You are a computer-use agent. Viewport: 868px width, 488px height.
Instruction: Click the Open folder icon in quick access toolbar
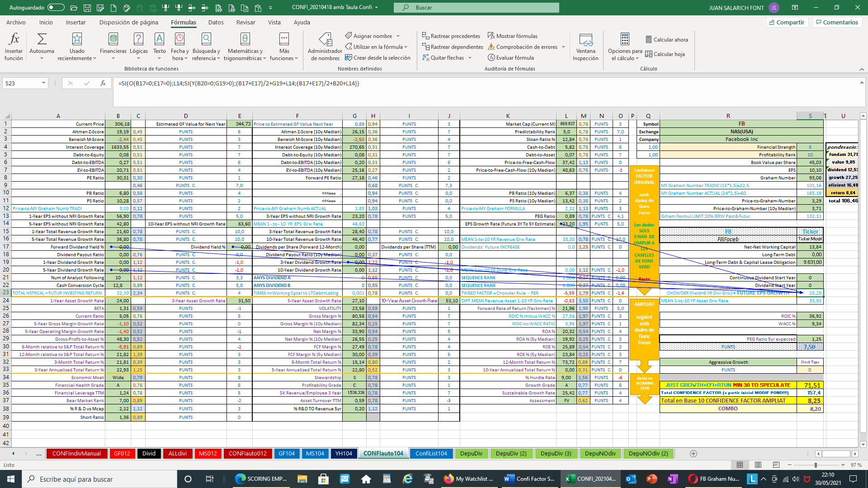click(x=74, y=8)
